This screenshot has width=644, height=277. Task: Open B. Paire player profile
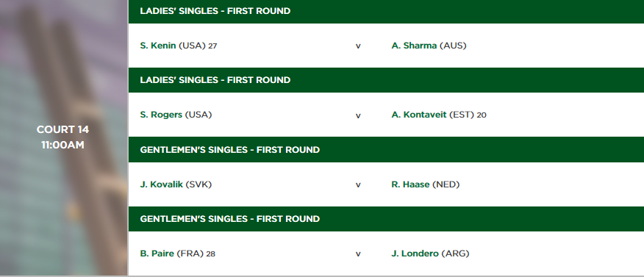pos(157,253)
